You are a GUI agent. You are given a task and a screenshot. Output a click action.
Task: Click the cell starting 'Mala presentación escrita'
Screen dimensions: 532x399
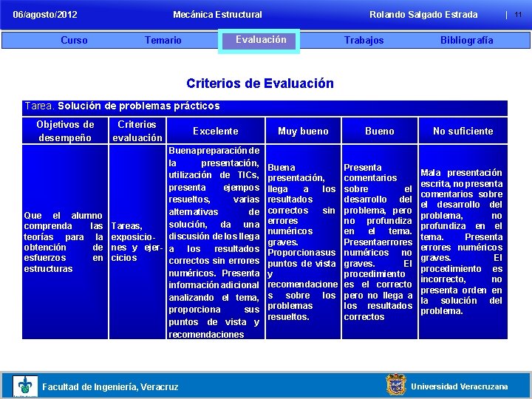[463, 242]
